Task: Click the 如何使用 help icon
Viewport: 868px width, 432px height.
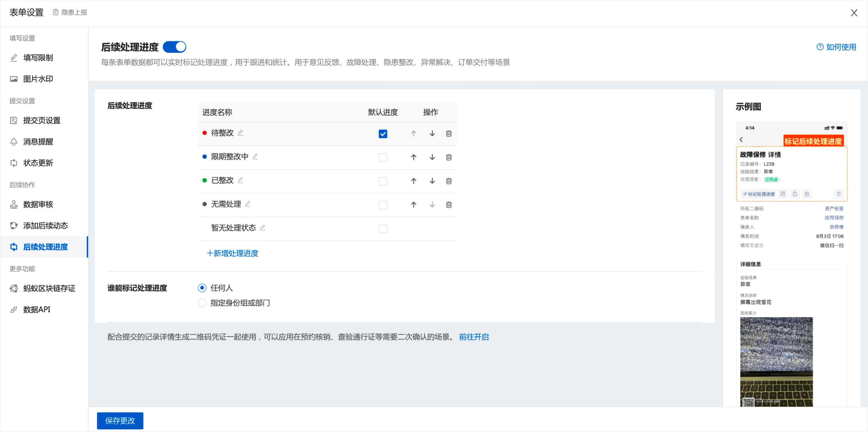Action: coord(820,47)
